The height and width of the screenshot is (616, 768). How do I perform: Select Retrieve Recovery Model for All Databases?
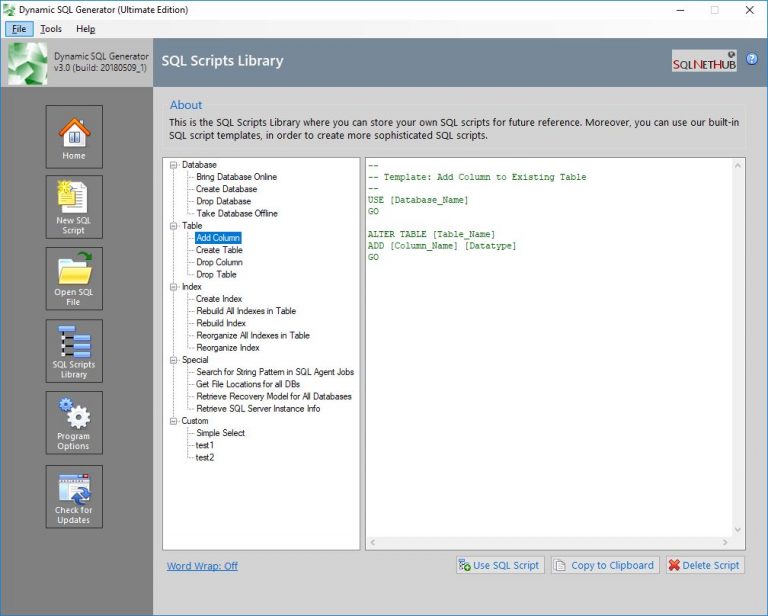click(x=274, y=397)
